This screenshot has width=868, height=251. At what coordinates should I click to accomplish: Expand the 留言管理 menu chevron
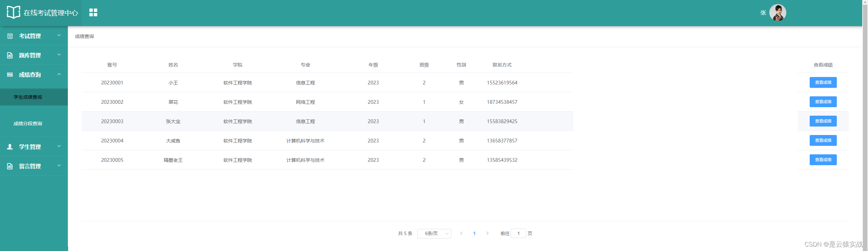59,166
